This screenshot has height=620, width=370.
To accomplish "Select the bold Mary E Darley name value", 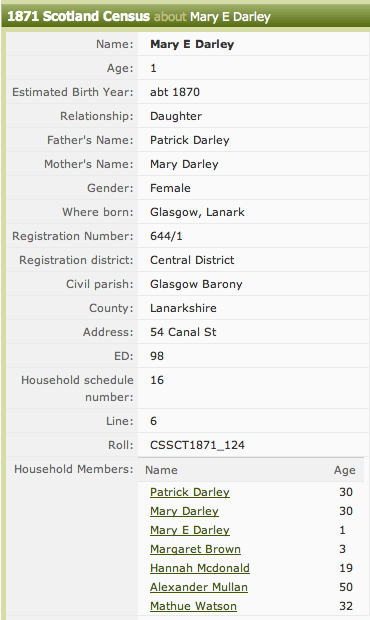I will (192, 44).
